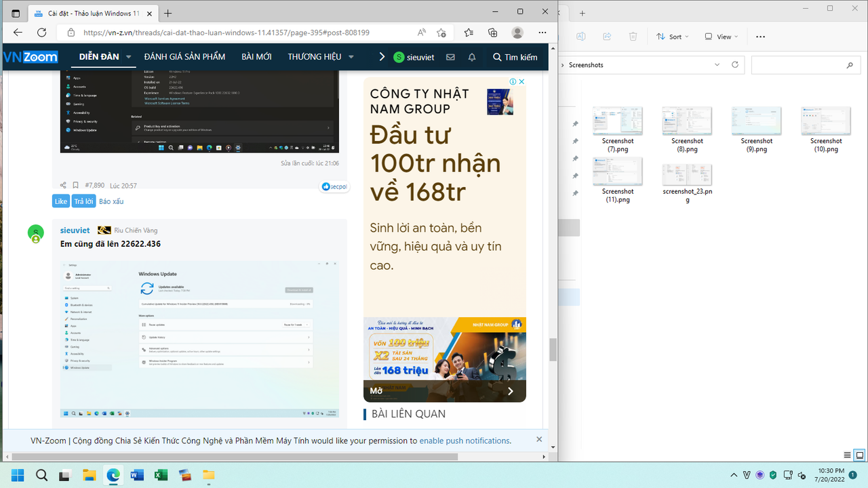The height and width of the screenshot is (488, 868).
Task: Open Windows Start menu
Action: tap(17, 475)
